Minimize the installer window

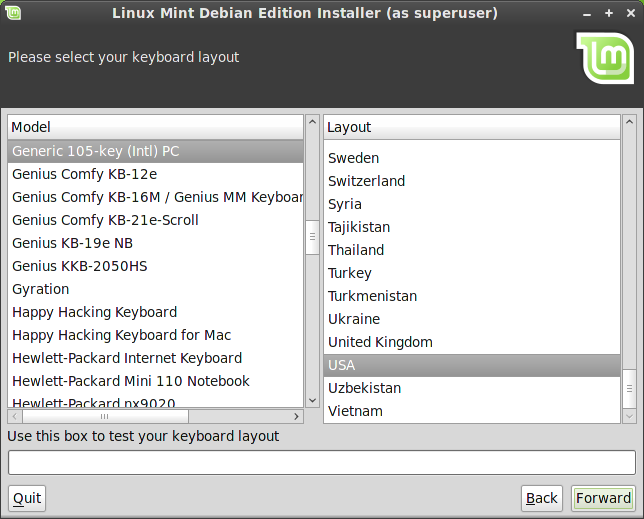point(589,13)
